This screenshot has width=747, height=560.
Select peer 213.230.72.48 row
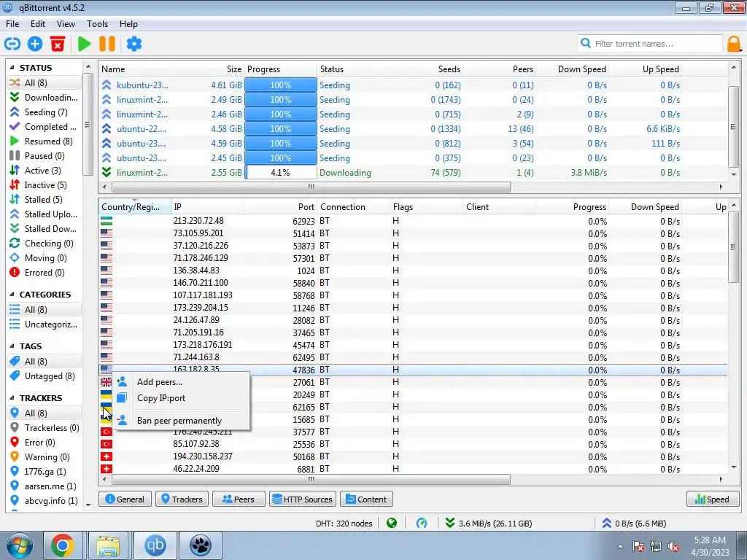413,221
